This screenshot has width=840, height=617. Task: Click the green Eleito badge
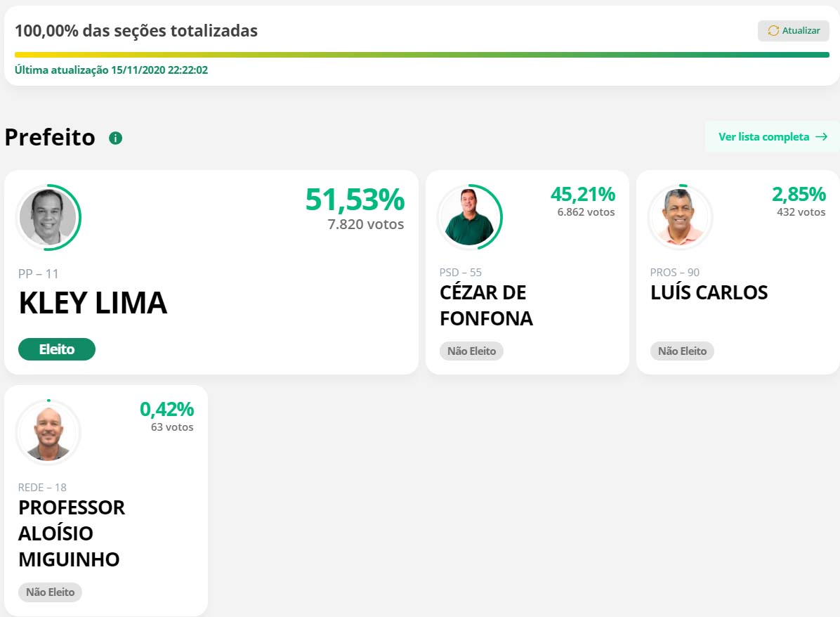click(57, 349)
